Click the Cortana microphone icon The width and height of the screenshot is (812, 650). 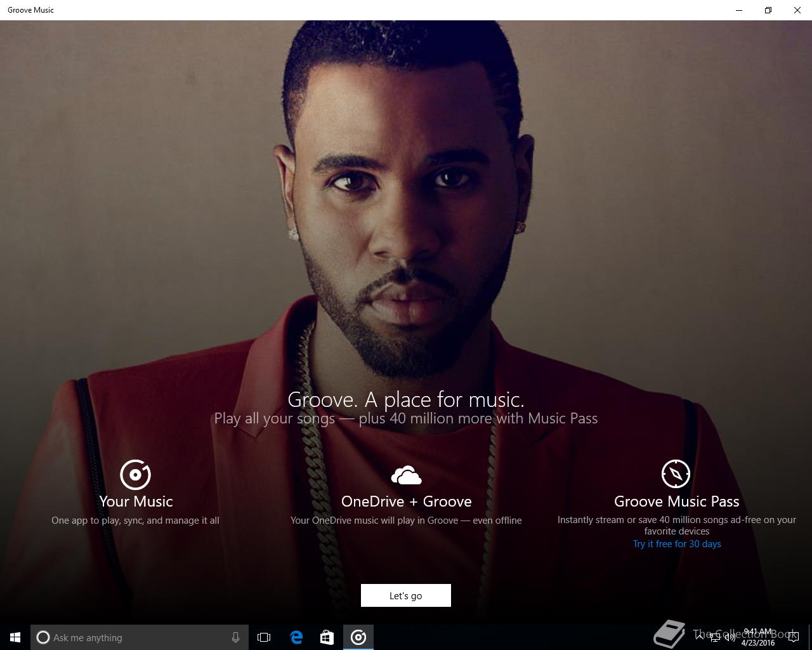pos(235,637)
